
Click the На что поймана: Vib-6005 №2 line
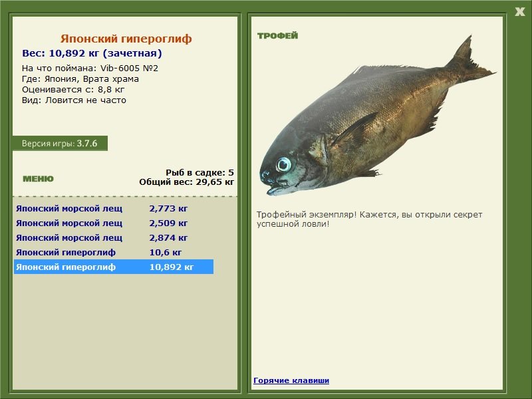point(90,68)
